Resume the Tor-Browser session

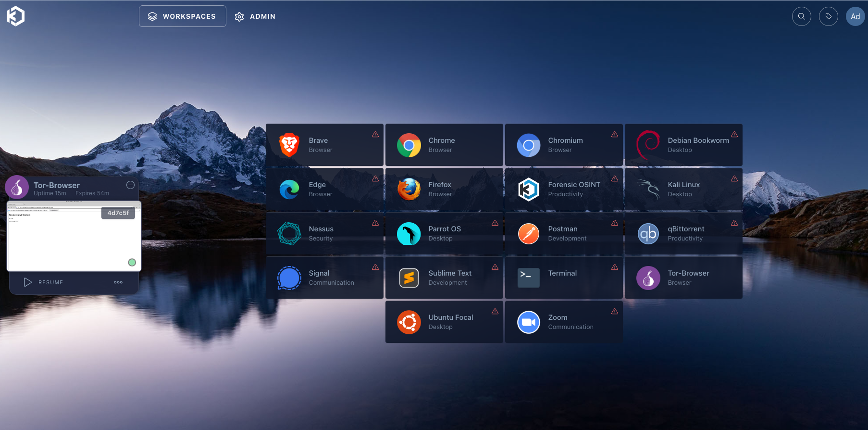(44, 282)
